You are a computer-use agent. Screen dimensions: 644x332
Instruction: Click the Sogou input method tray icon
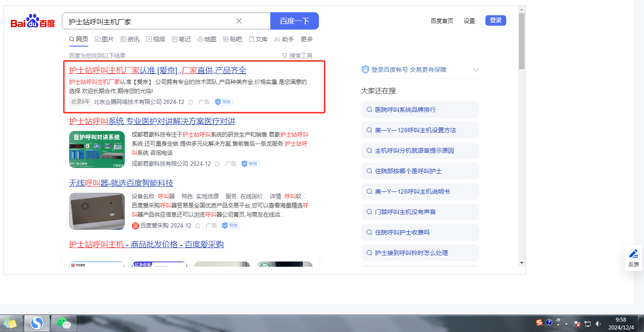tap(539, 323)
